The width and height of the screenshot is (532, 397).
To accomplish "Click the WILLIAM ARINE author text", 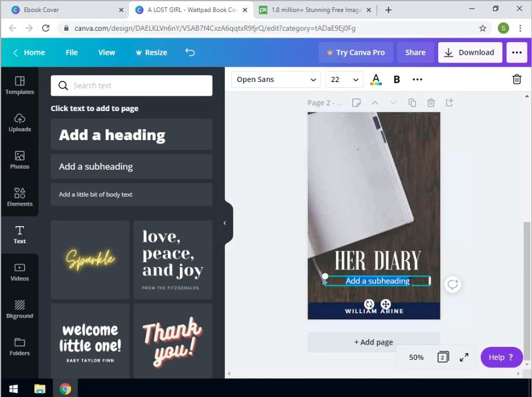I will 374,311.
